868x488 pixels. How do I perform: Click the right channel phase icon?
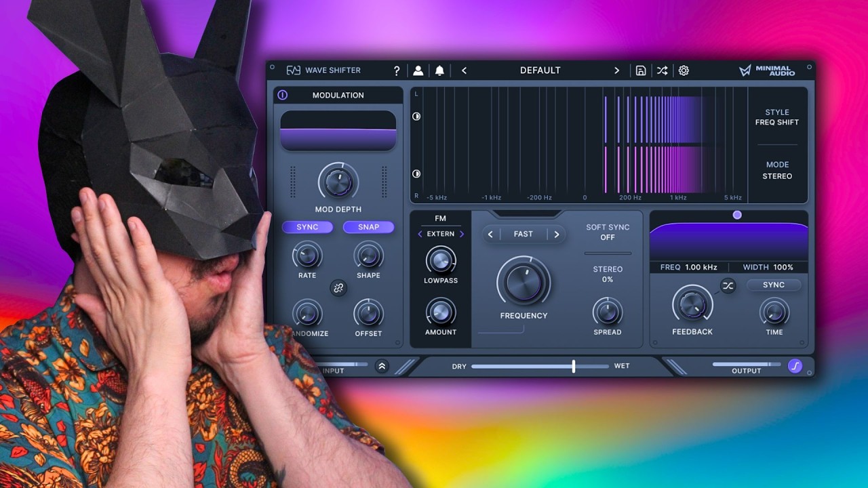[x=416, y=174]
